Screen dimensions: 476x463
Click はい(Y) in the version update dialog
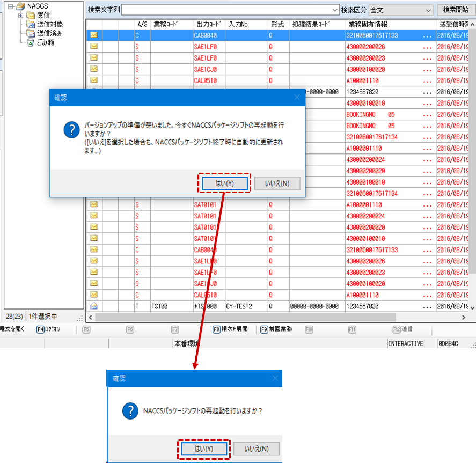point(224,183)
